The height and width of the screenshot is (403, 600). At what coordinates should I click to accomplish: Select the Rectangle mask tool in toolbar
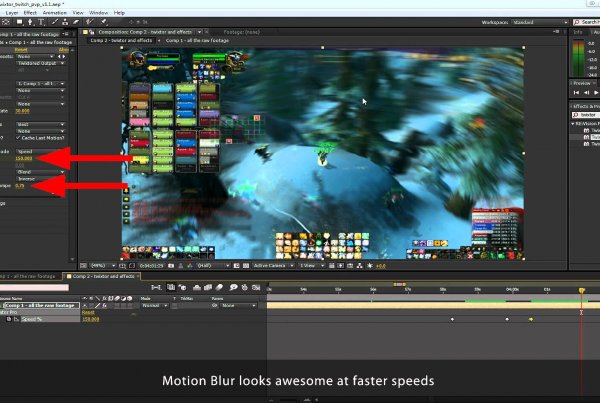[19, 22]
